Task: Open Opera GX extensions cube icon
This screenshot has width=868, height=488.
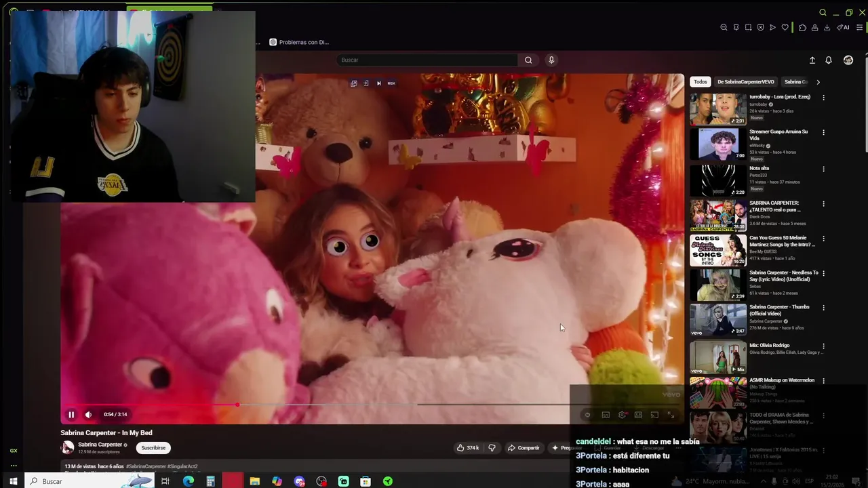Action: point(802,28)
